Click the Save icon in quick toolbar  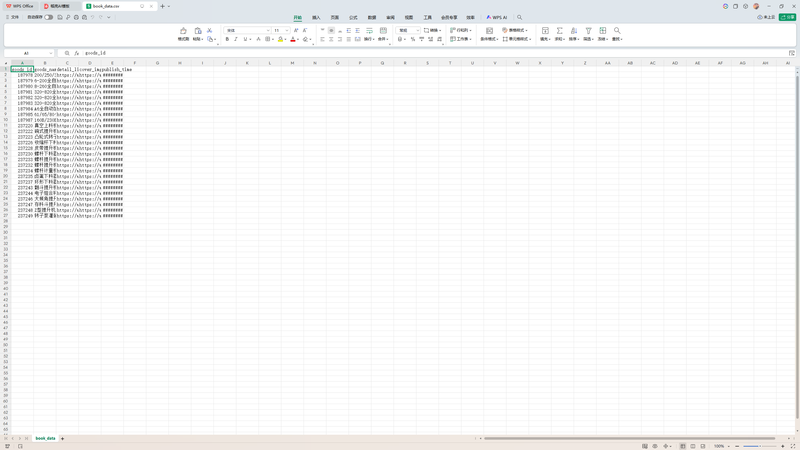pos(60,17)
